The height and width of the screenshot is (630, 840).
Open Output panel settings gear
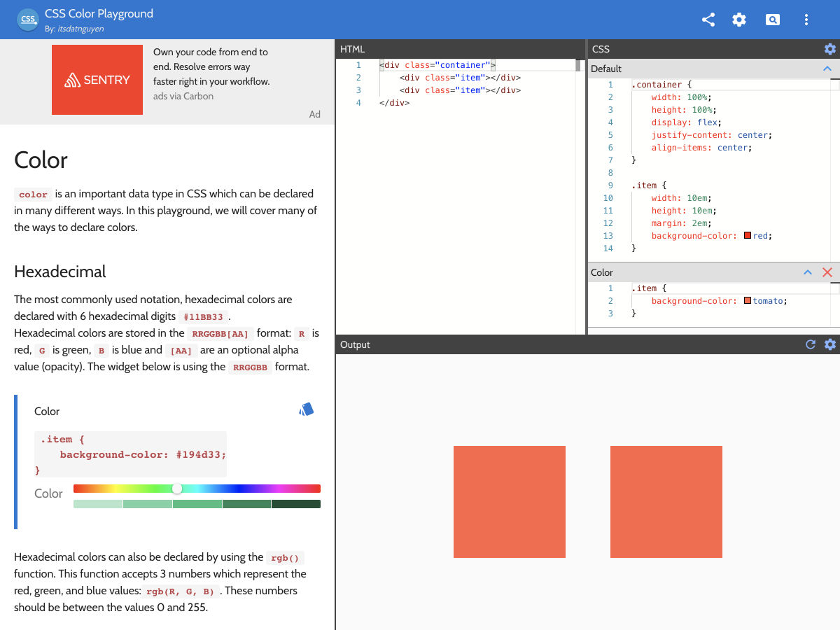[830, 344]
